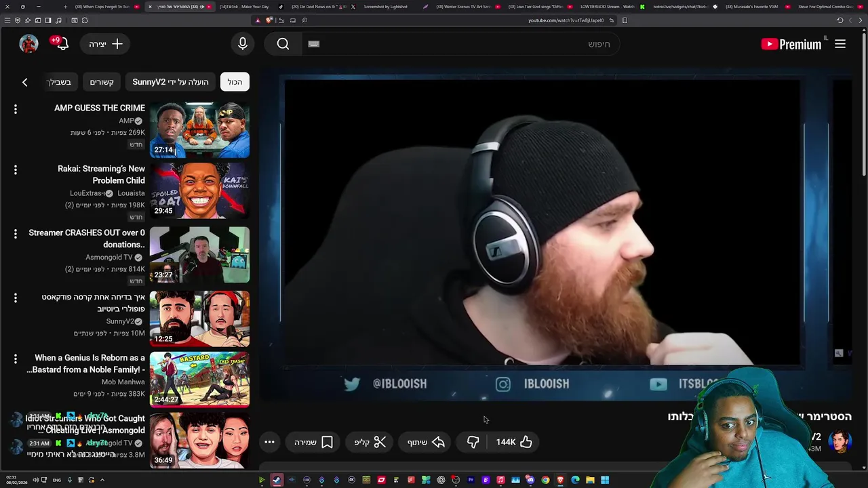This screenshot has height=488, width=868.
Task: Open Google Chrome from the taskbar
Action: (x=545, y=480)
